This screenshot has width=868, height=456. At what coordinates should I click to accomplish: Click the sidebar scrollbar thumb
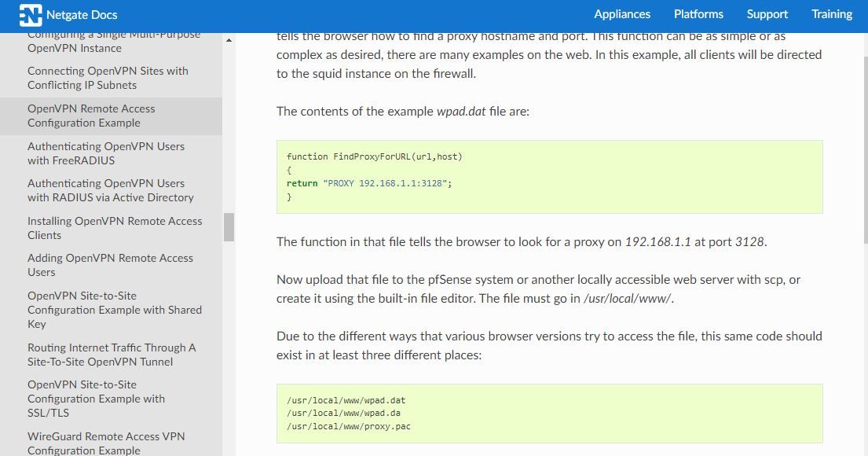tap(229, 227)
